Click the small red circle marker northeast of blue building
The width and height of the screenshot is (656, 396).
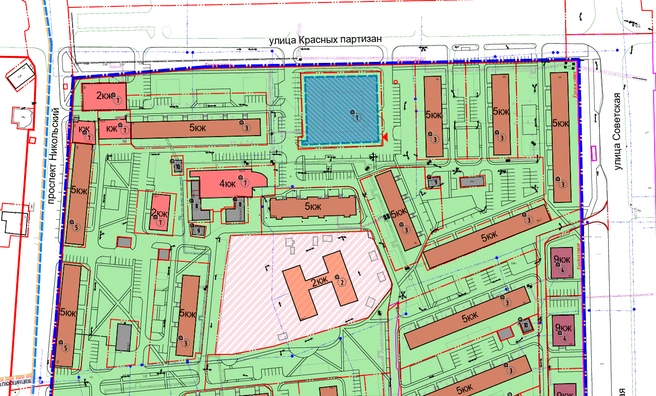click(x=396, y=82)
